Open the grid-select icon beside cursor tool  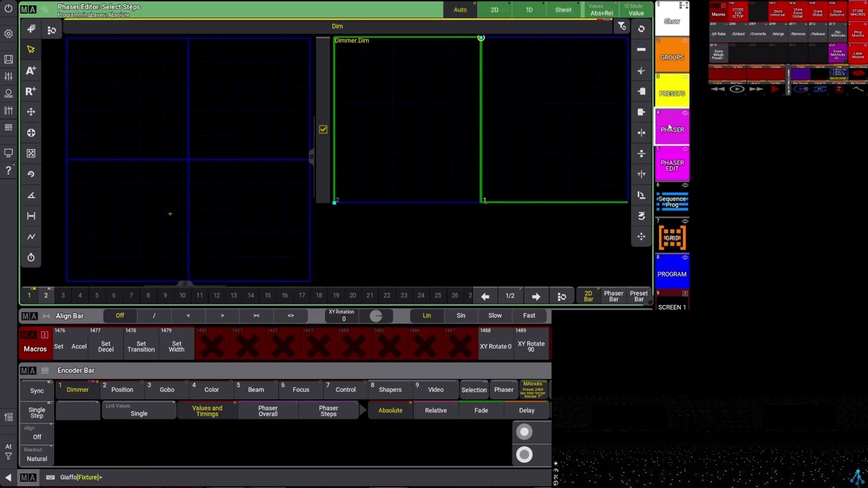tap(52, 30)
